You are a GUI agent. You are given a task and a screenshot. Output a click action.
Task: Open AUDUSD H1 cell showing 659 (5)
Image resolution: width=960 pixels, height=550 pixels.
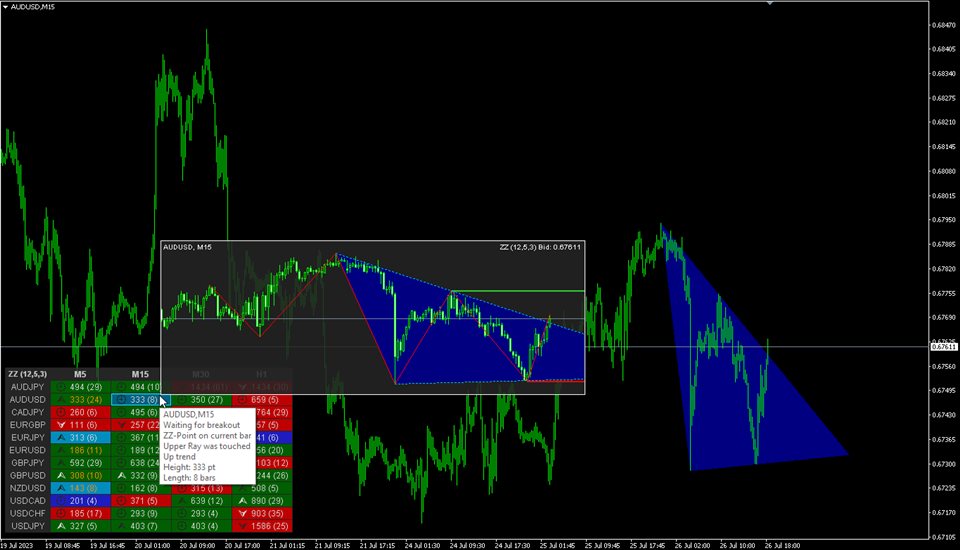(262, 400)
